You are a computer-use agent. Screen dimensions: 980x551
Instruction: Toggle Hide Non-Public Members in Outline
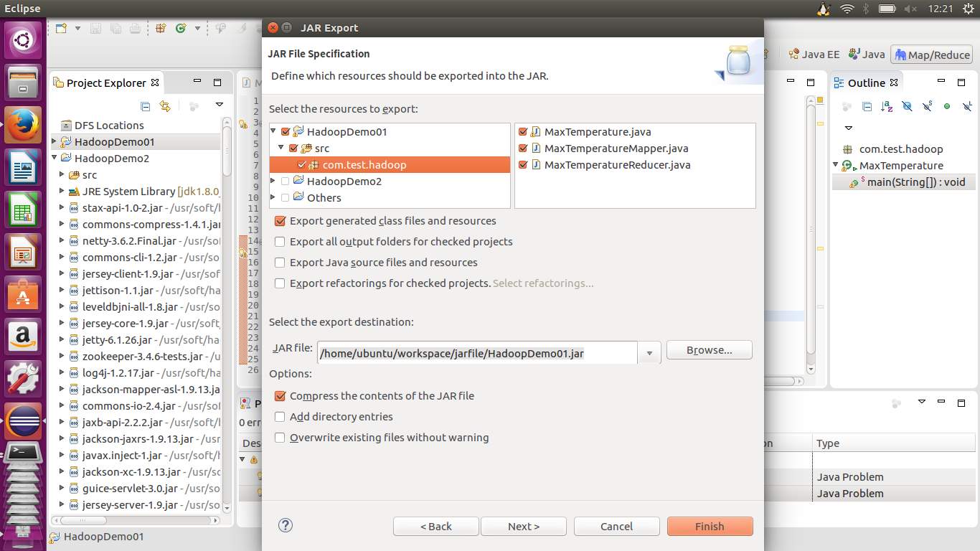947,106
